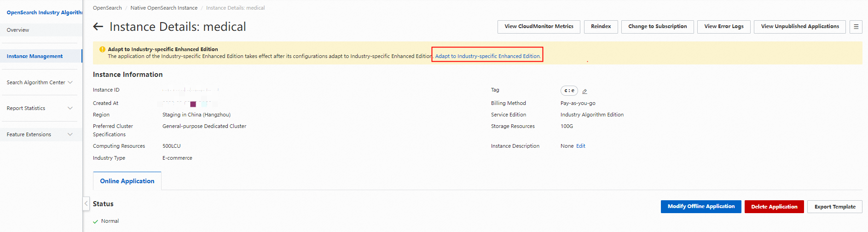Click the pencil icon to edit tag
Screen dimensions: 868x232
[x=584, y=91]
